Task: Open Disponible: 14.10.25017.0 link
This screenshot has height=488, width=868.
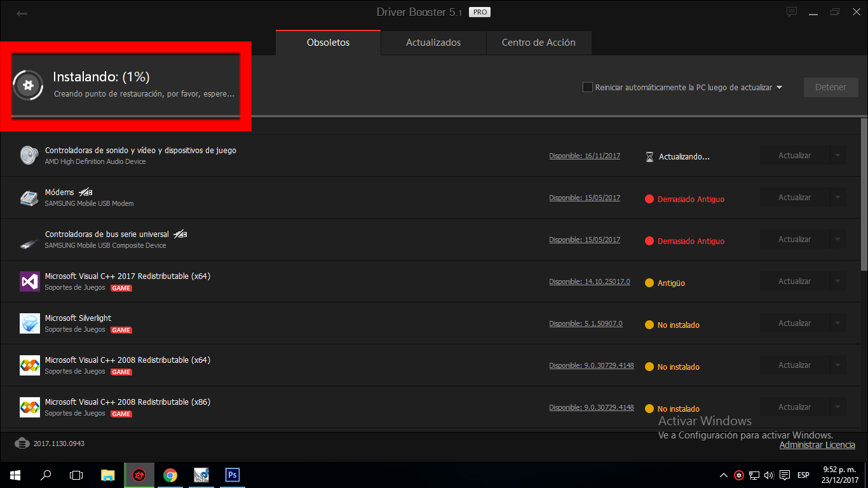Action: coord(590,281)
